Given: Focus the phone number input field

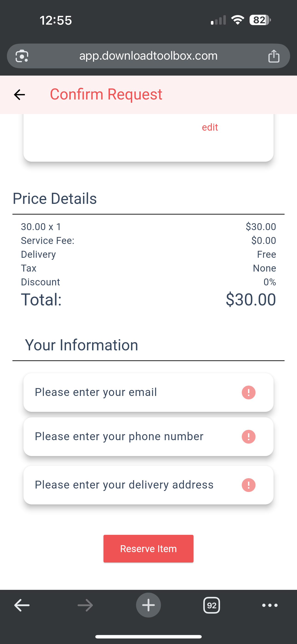Looking at the screenshot, I should [130, 436].
